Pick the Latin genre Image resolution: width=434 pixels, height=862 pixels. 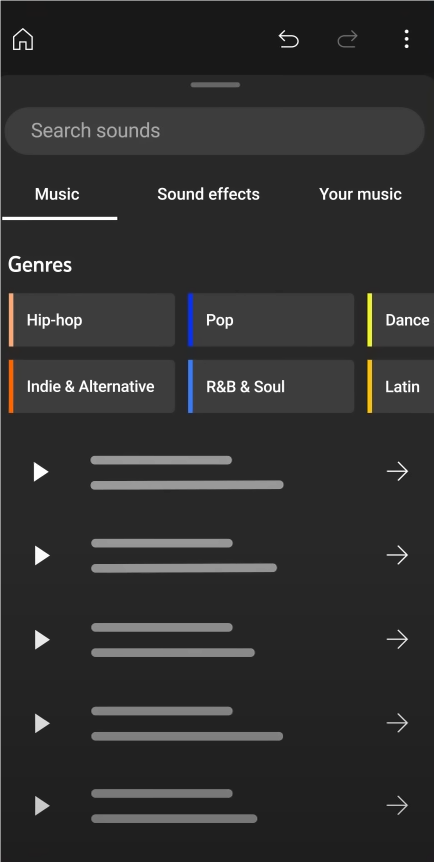click(x=400, y=386)
